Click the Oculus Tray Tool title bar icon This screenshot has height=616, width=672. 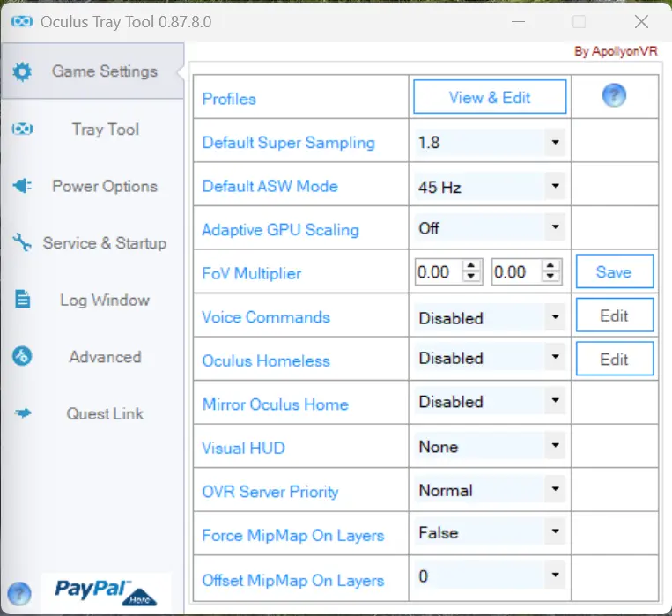point(22,21)
